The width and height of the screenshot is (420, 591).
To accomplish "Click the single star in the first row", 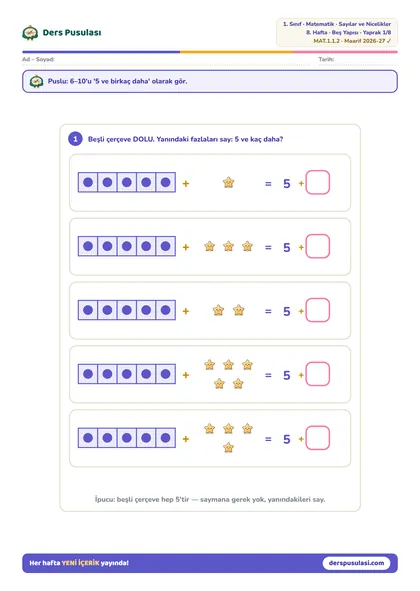I will (228, 183).
